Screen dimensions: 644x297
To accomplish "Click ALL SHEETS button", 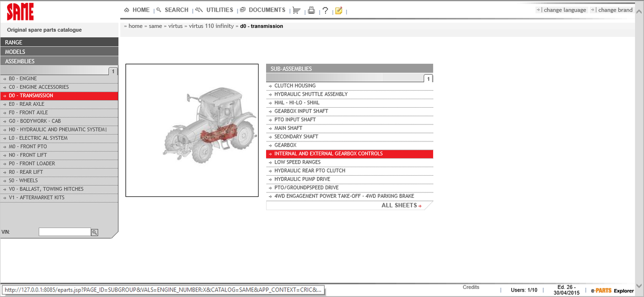I will tap(401, 205).
